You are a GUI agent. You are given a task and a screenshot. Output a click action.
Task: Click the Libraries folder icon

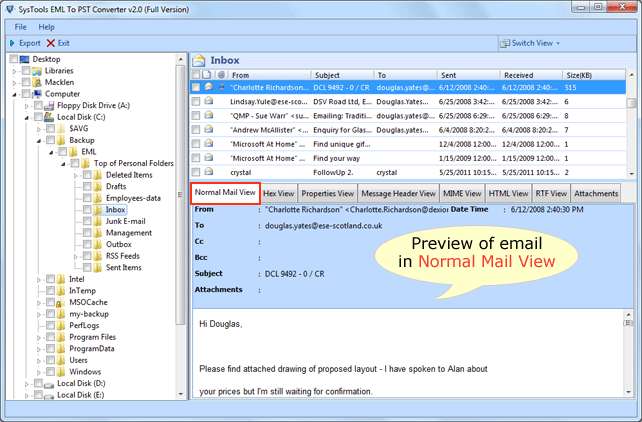click(x=37, y=71)
